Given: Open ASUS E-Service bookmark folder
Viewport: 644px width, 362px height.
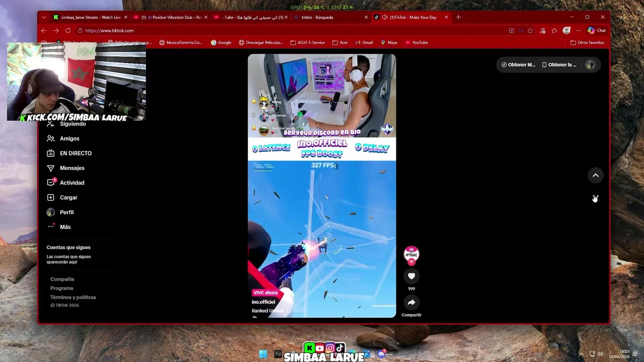Looking at the screenshot, I should (307, 43).
